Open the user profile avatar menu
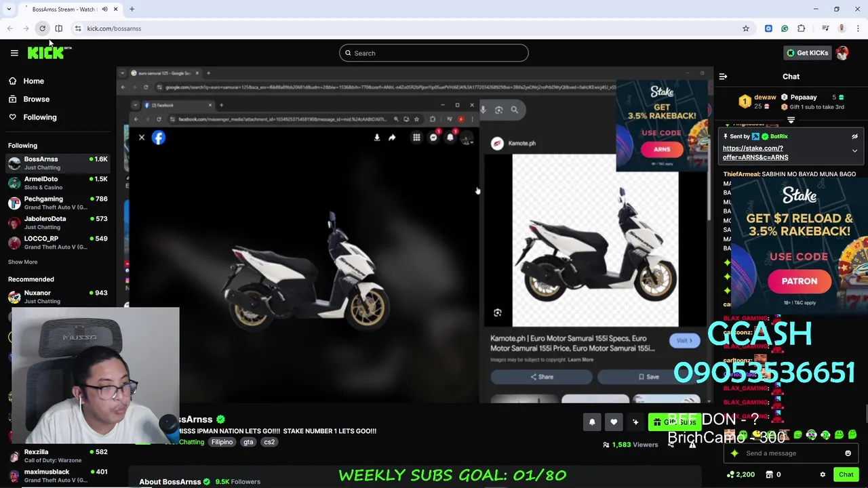Image resolution: width=868 pixels, height=488 pixels. pos(842,53)
